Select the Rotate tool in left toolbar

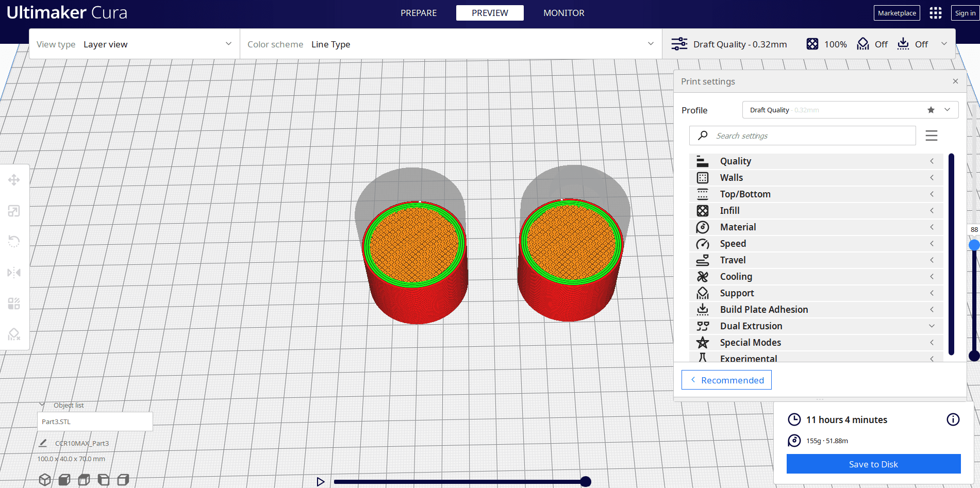[14, 241]
